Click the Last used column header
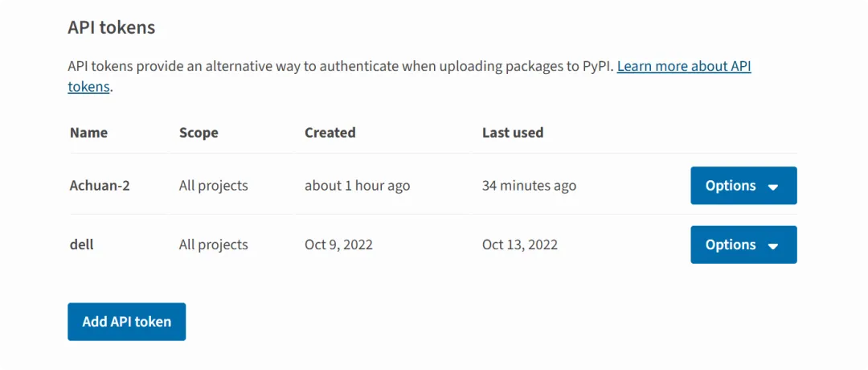Screen dimensions: 868x370 pos(513,133)
